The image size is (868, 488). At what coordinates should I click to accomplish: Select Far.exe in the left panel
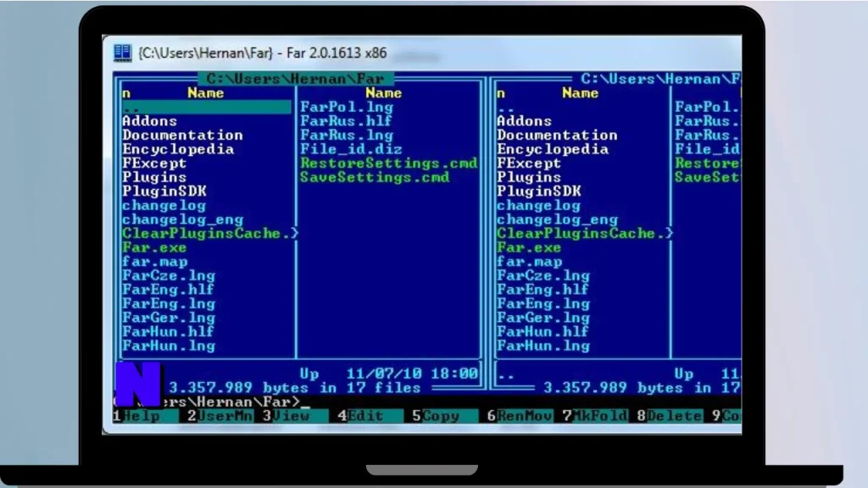(x=154, y=247)
